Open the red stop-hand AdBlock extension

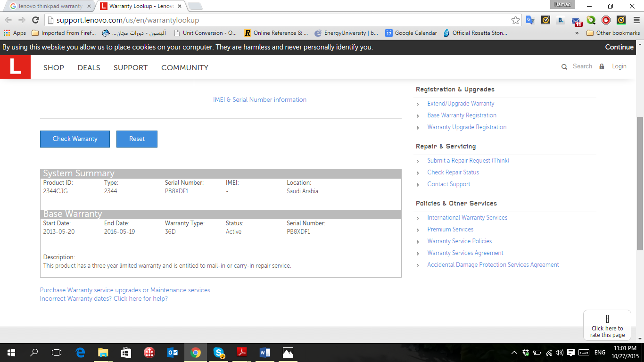coord(606,20)
